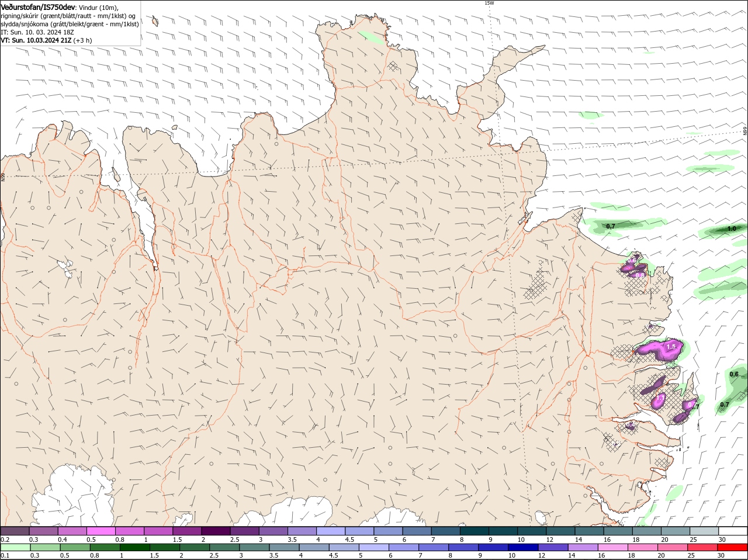This screenshot has width=748, height=560.
Task: Pick the top-scale swatch above 12
Action: point(561,531)
